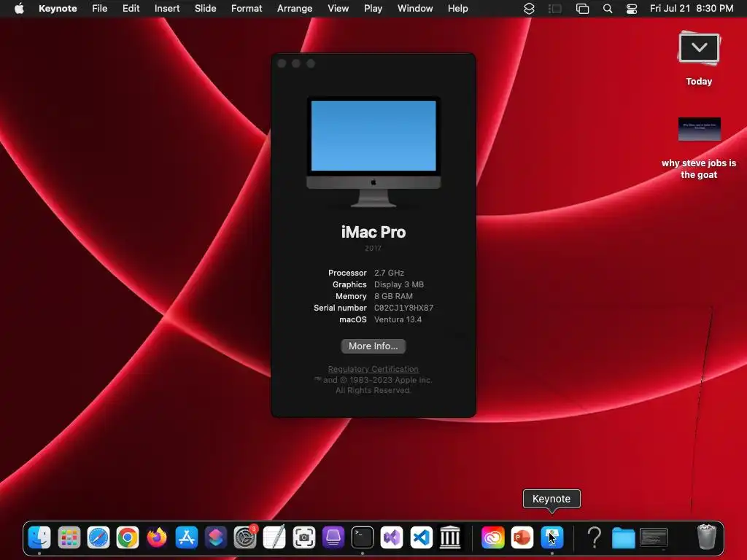Screen dimensions: 747x560
Task: Open the File menu
Action: [99, 8]
